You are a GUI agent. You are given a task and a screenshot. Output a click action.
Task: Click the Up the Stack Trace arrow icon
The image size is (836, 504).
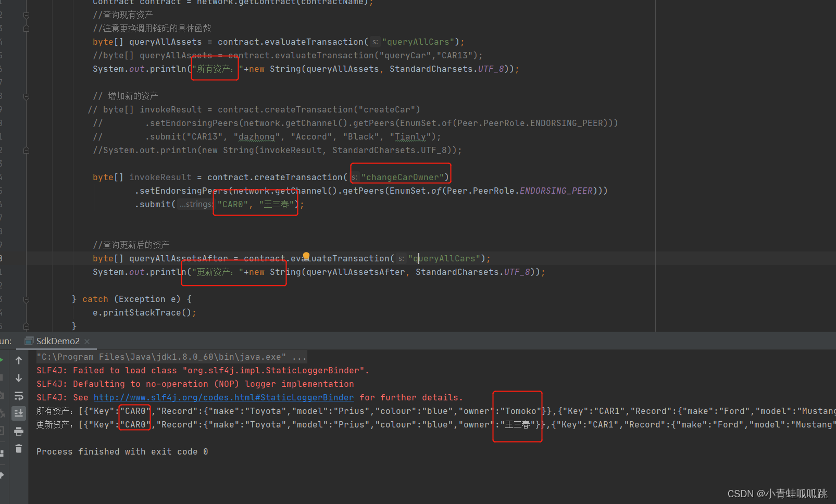click(19, 360)
